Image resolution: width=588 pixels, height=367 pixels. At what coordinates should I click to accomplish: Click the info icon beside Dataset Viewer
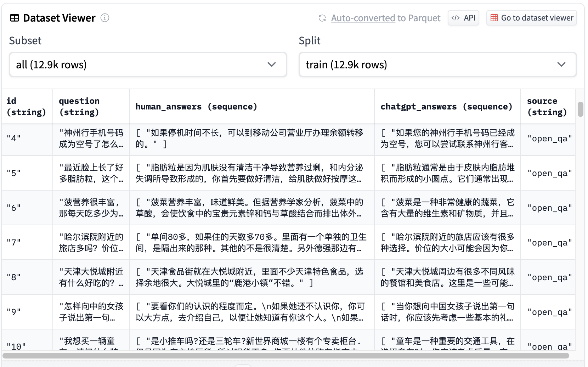pos(105,18)
